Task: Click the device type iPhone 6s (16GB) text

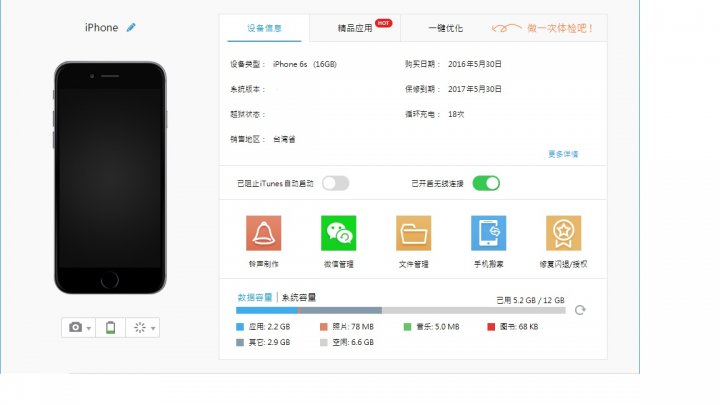Action: [x=305, y=64]
